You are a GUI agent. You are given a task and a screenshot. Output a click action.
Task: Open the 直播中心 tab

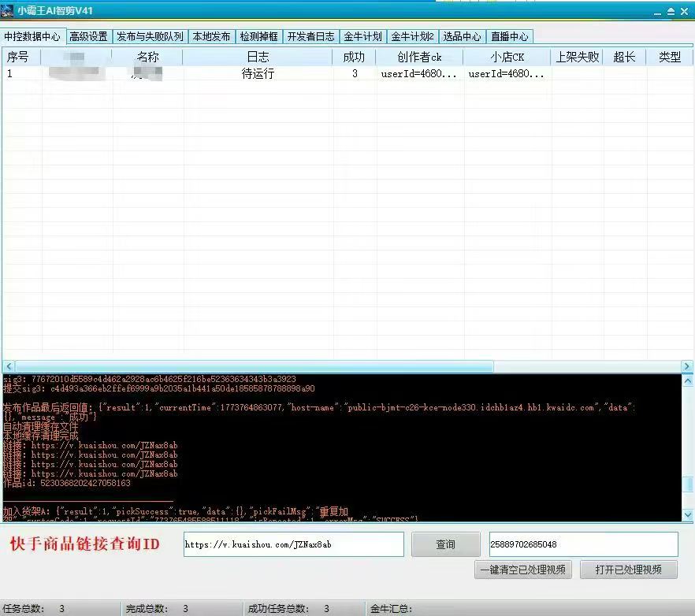coord(509,36)
